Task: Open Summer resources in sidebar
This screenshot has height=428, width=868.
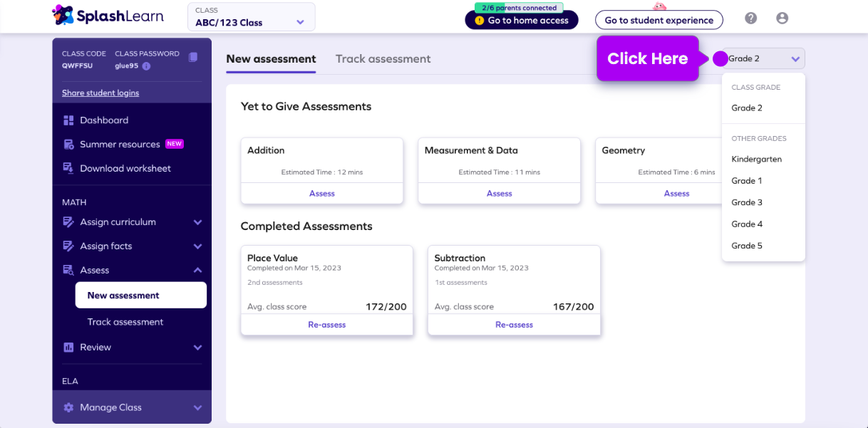Action: tap(120, 145)
